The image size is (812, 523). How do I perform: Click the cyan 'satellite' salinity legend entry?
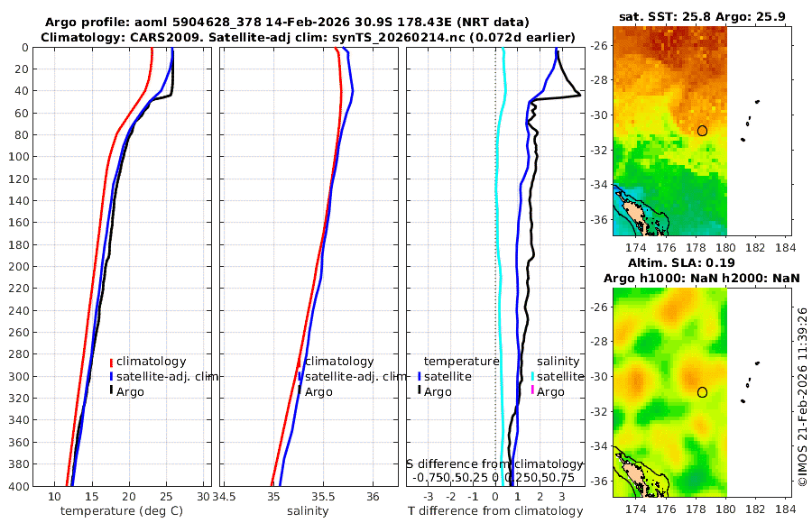[558, 376]
